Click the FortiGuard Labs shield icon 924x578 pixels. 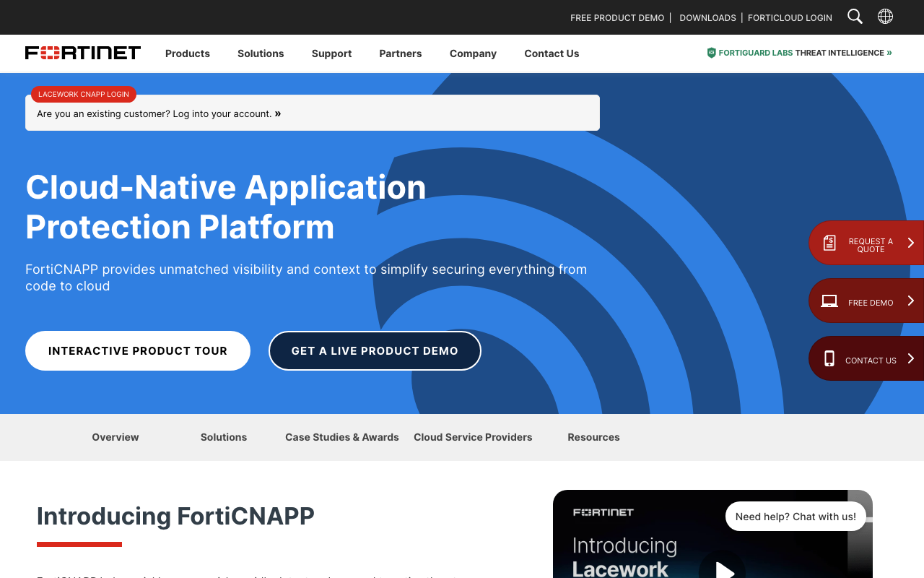click(711, 53)
